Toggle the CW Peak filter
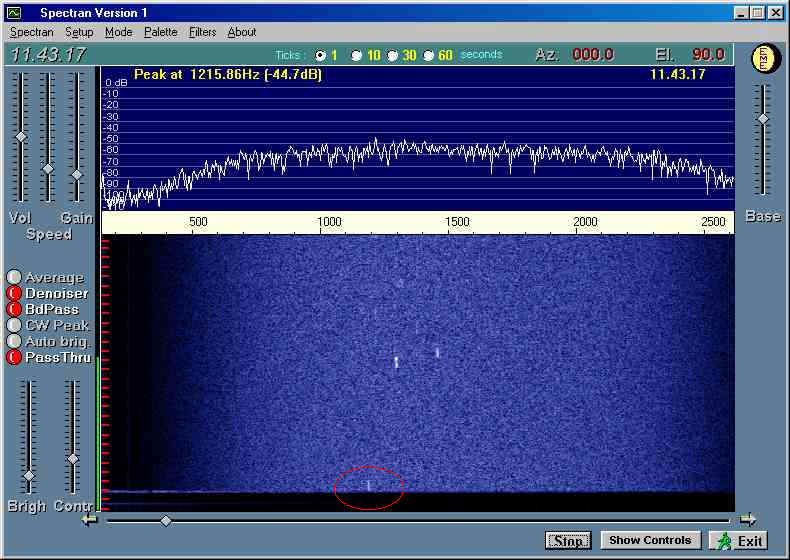The height and width of the screenshot is (560, 790). 14,325
